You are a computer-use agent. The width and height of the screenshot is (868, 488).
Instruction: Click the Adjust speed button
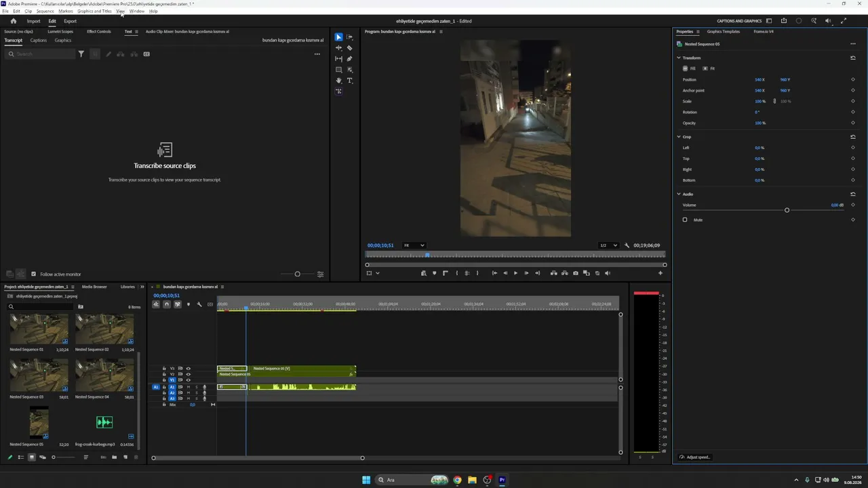[x=696, y=457]
